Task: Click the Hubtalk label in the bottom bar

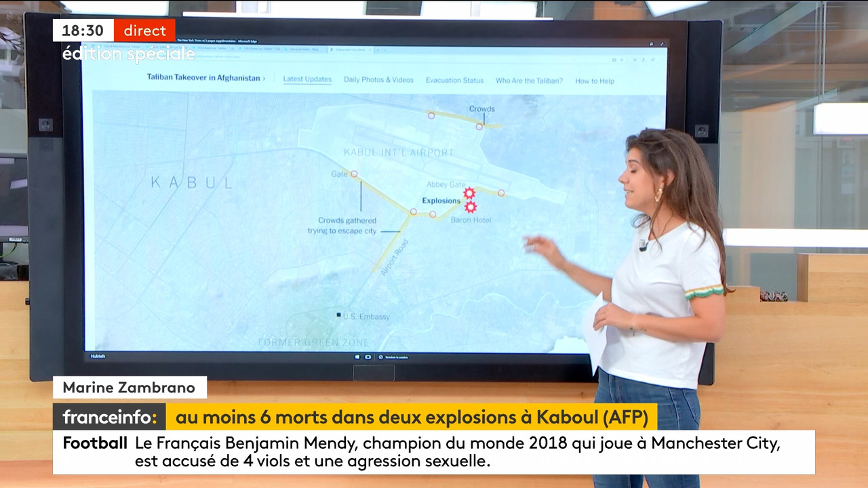Action: click(x=98, y=356)
